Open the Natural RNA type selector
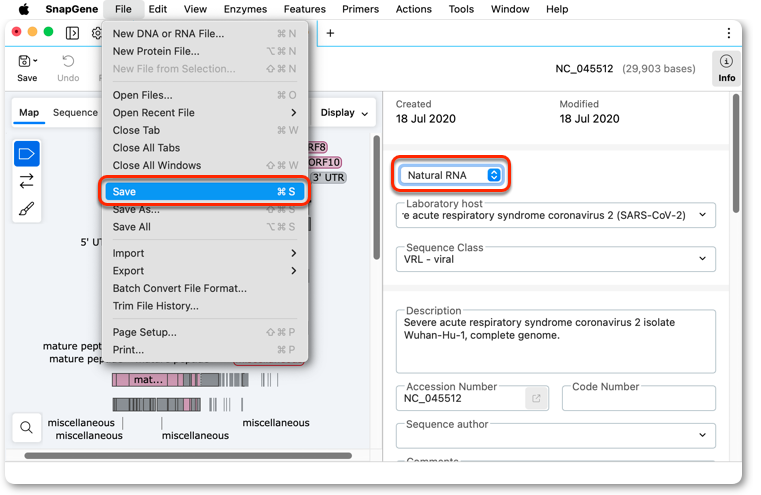Viewport: 761px width, 495px height. [x=451, y=175]
